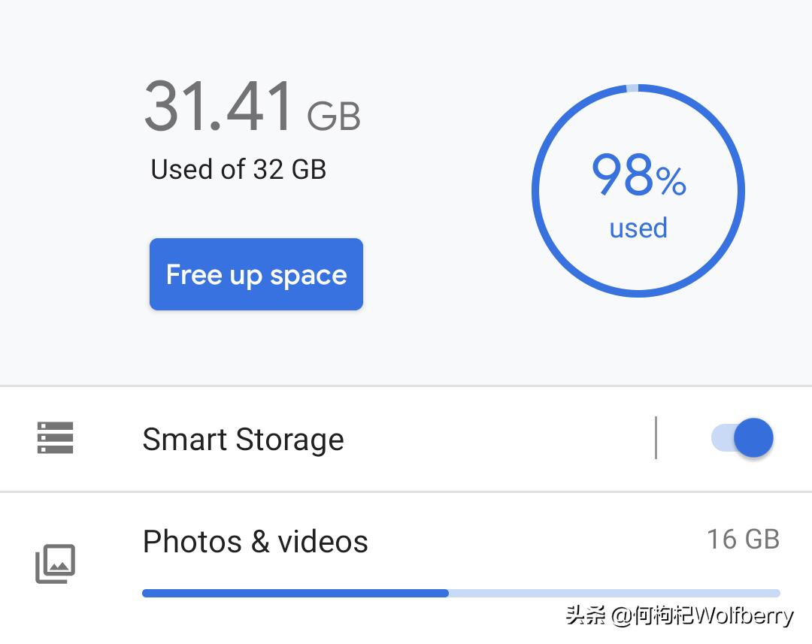The height and width of the screenshot is (644, 812).
Task: Tap the word 'used' inside the circle
Action: click(638, 228)
